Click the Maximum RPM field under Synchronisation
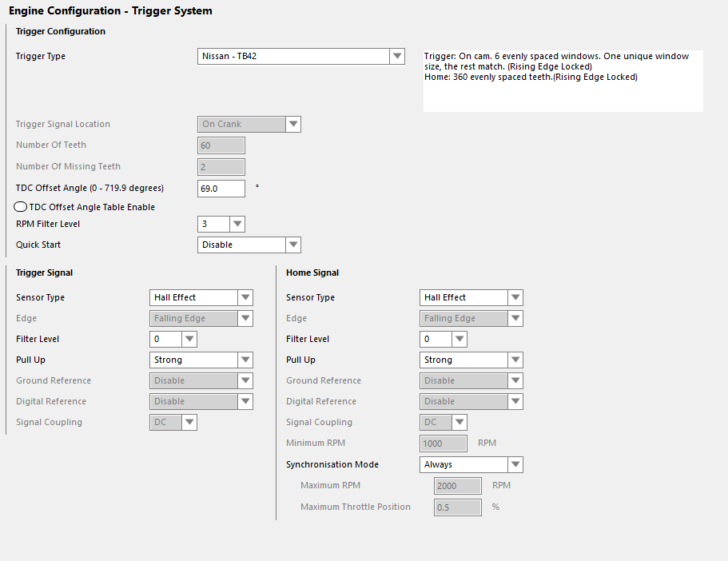The width and height of the screenshot is (728, 561). tap(458, 486)
